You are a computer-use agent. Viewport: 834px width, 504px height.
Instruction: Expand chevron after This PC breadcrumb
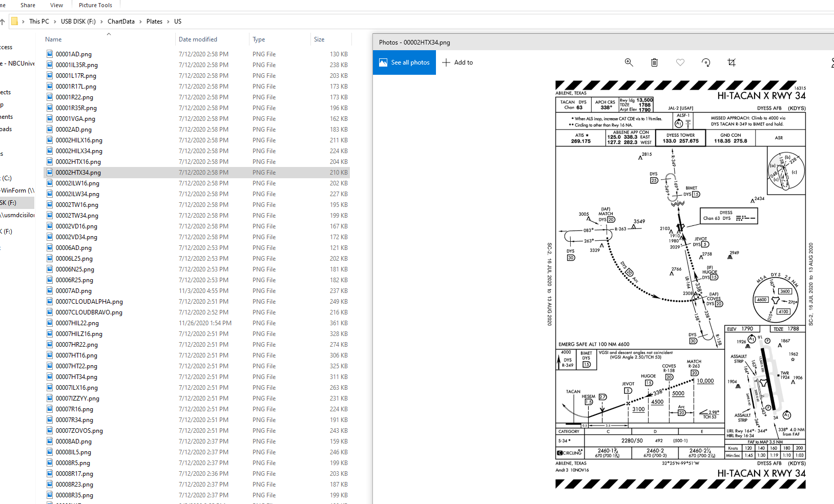tap(55, 22)
